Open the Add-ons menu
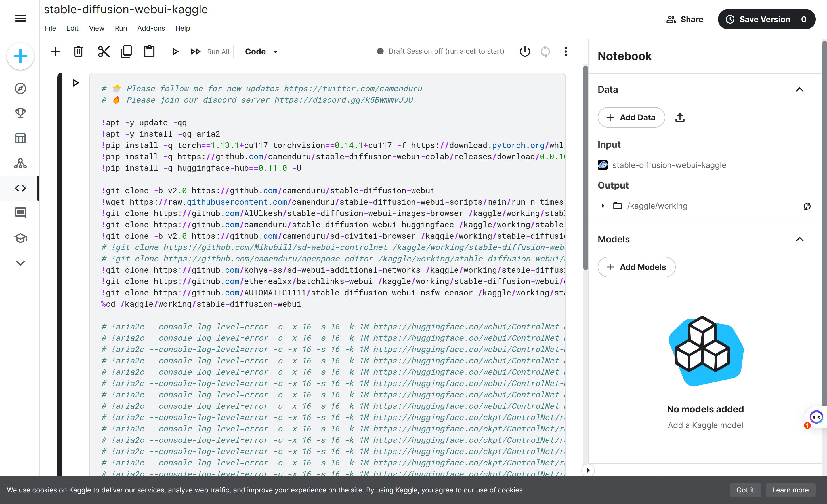Viewport: 827px width, 504px height. [151, 28]
